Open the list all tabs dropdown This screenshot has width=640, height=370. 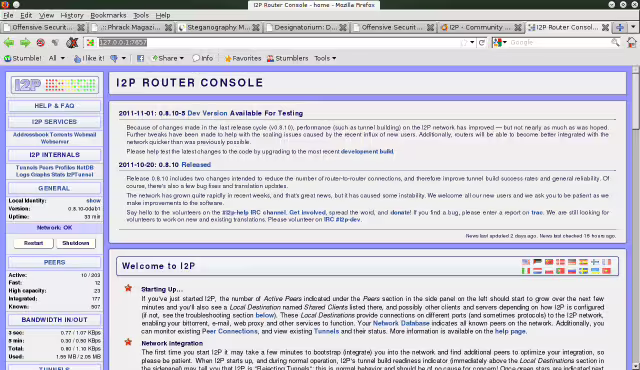click(633, 27)
